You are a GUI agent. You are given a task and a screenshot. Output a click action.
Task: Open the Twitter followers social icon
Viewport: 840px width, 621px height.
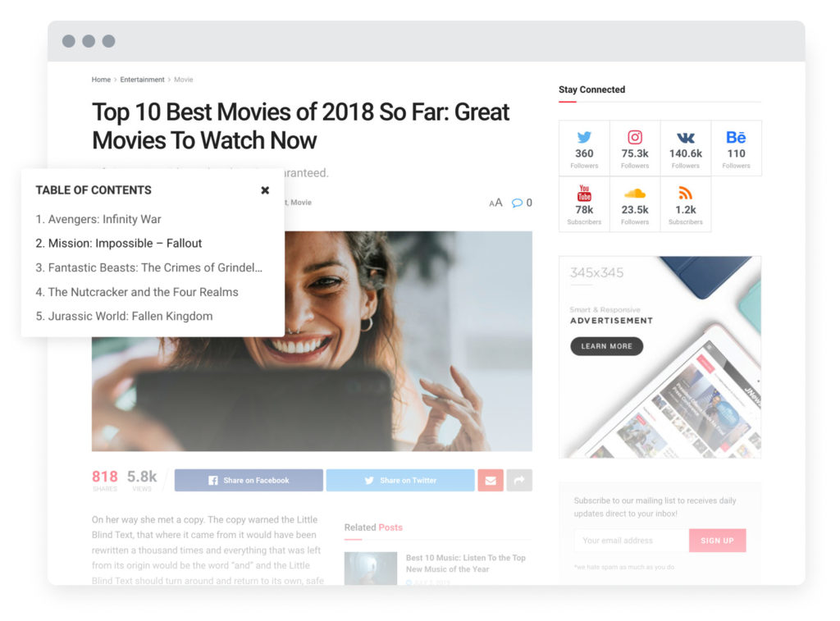[x=584, y=138]
